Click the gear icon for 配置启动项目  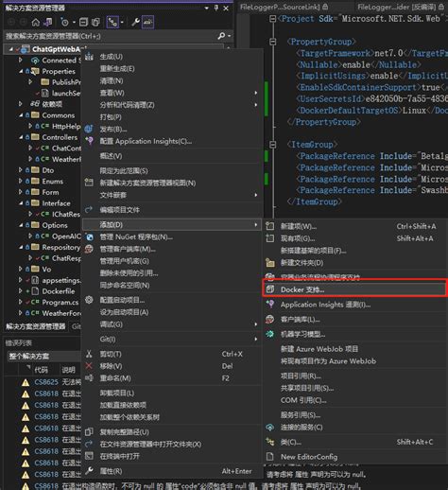pyautogui.click(x=89, y=300)
